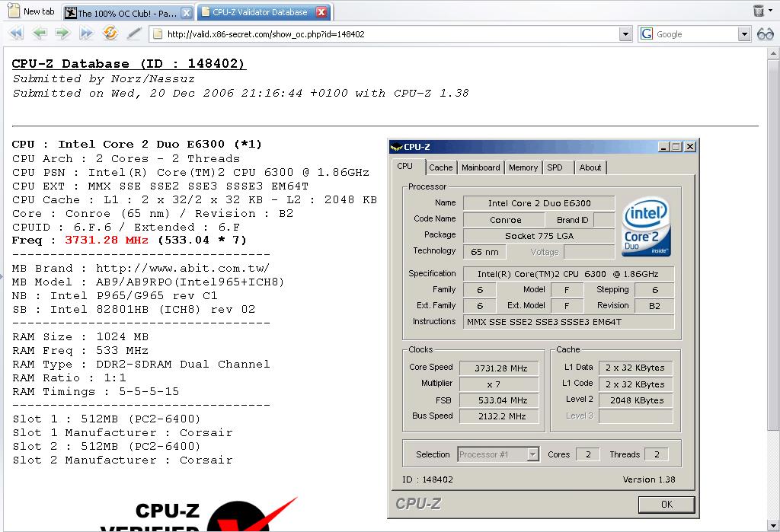780x532 pixels.
Task: Click the 'RAM Type : DDR2-SDRAM Dual Channel' line
Action: point(141,365)
